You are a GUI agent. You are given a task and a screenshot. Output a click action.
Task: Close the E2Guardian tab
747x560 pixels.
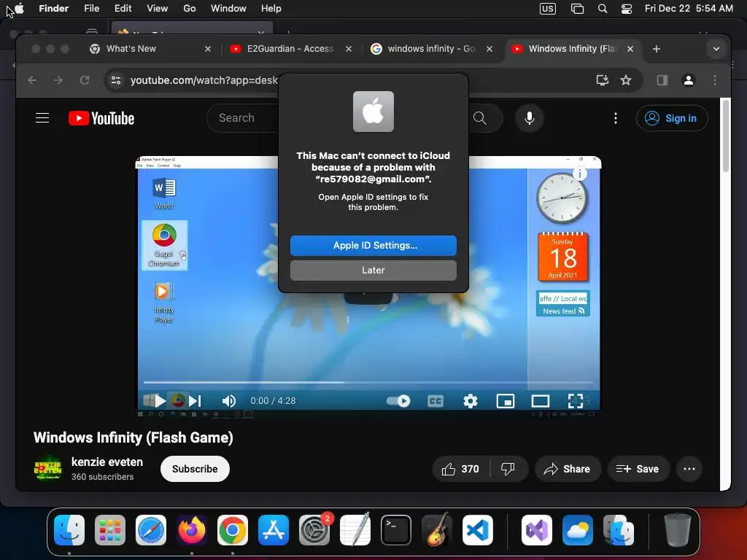(x=349, y=49)
